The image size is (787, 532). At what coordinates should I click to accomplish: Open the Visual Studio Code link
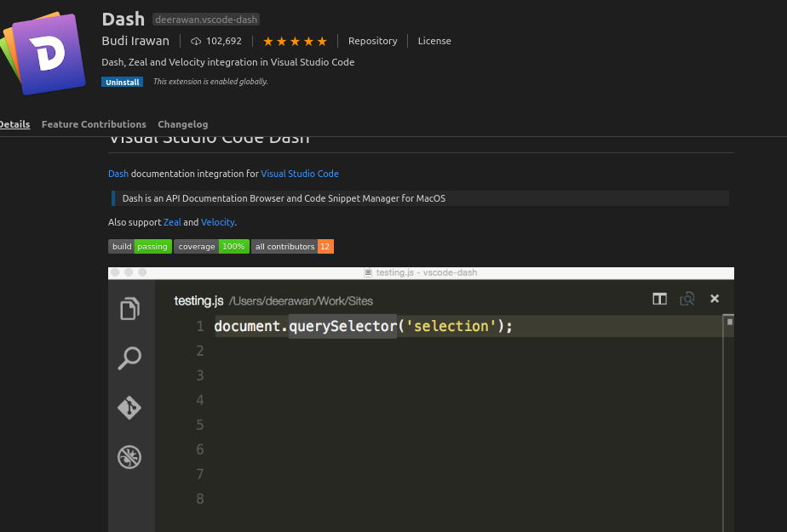300,174
